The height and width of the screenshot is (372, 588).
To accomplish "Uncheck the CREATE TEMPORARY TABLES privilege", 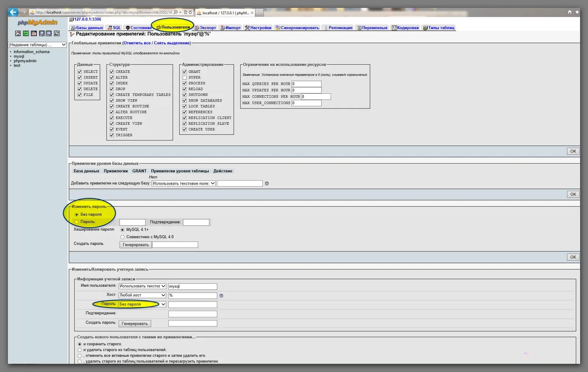I will [x=112, y=95].
